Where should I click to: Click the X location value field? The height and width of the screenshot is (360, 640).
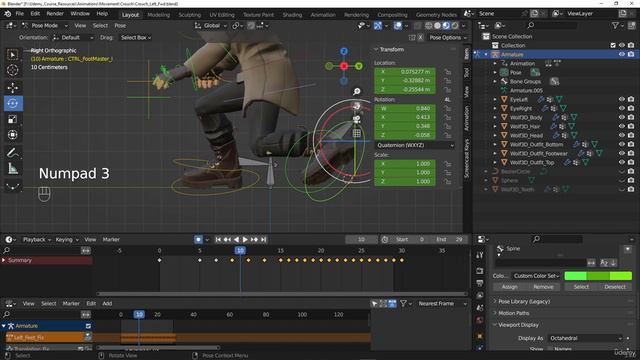tap(405, 72)
